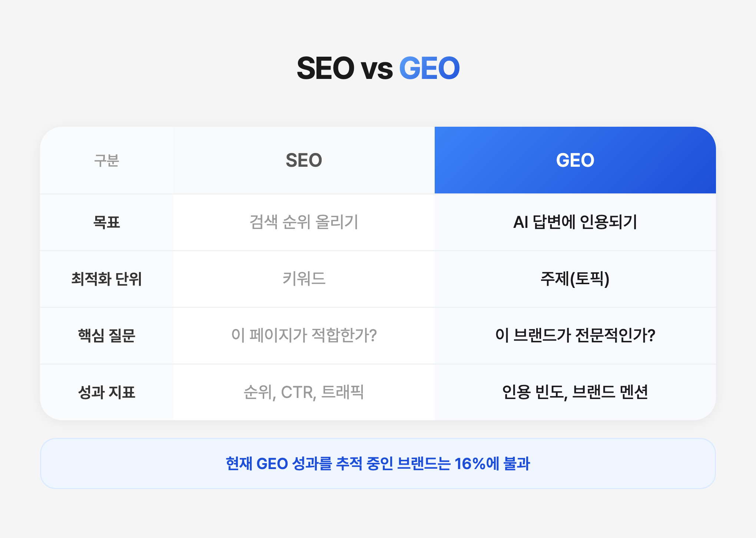
Task: Click the 최적화 단위 row label
Action: point(107,279)
